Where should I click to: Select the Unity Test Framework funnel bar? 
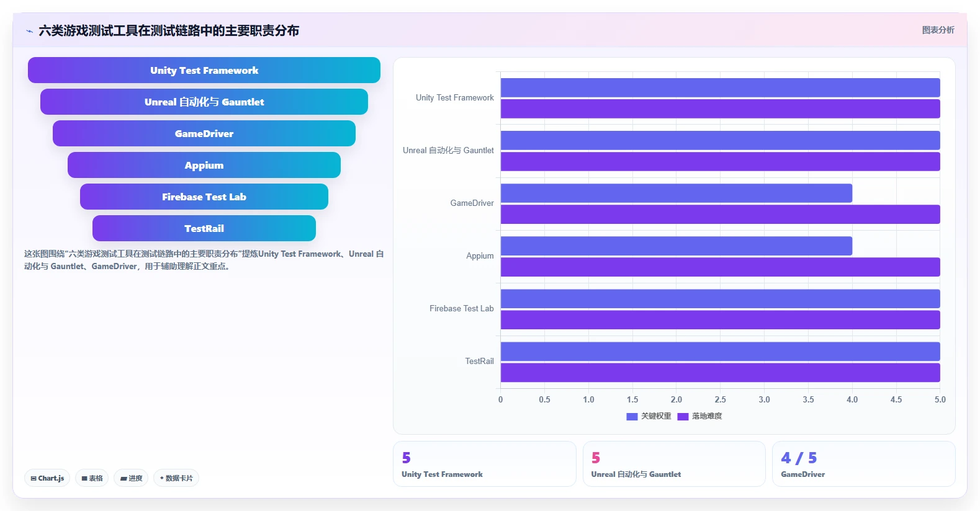point(204,70)
